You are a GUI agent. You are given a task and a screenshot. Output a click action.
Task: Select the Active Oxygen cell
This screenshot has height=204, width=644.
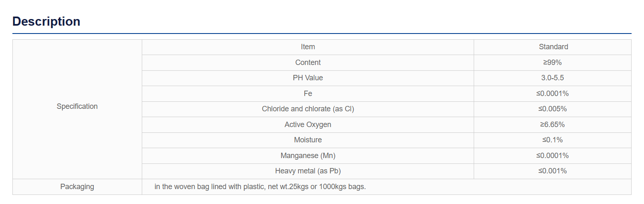[308, 125]
